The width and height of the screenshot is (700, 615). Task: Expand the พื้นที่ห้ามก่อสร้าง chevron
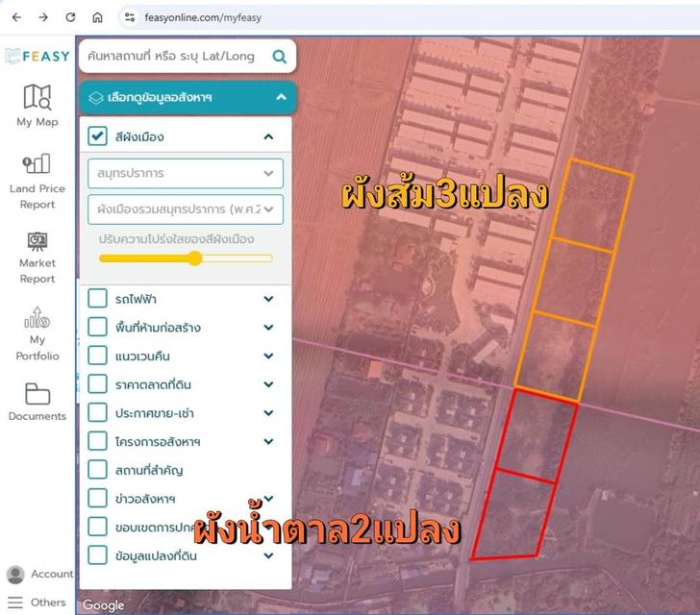tap(268, 327)
